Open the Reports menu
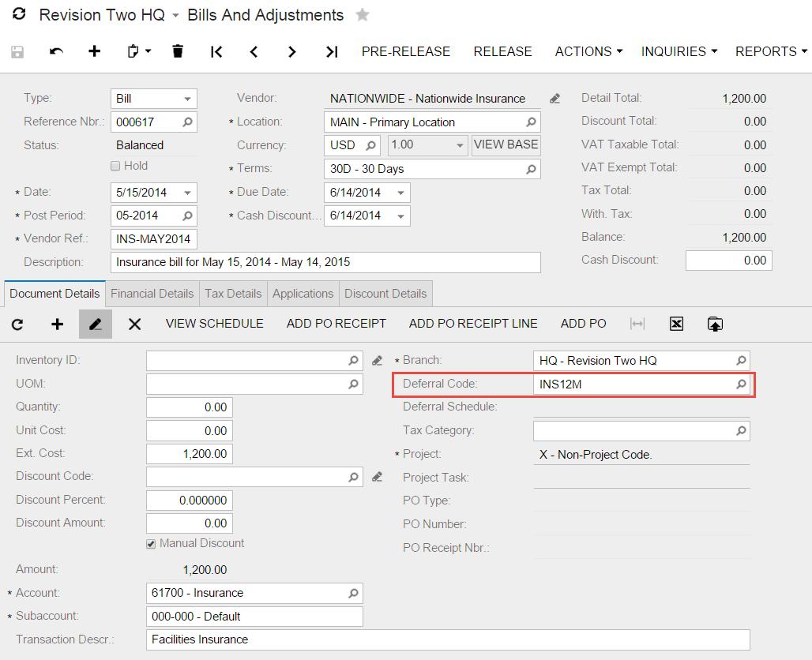This screenshot has width=812, height=660. pos(771,52)
